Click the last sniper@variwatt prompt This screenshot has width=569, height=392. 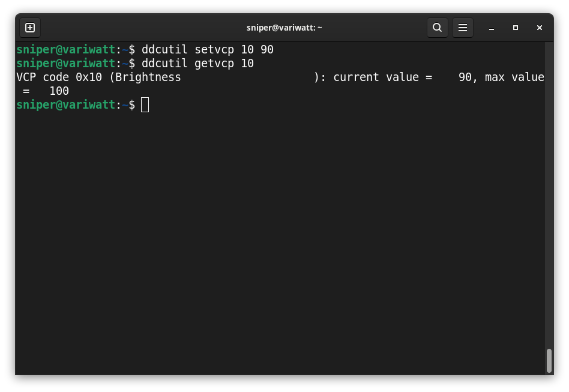(x=65, y=105)
